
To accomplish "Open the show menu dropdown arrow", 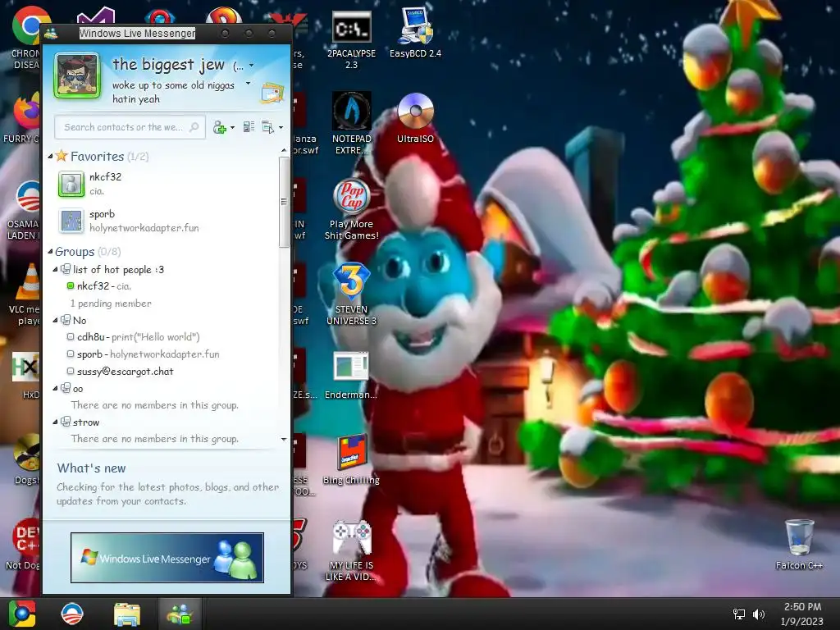I will (x=281, y=127).
